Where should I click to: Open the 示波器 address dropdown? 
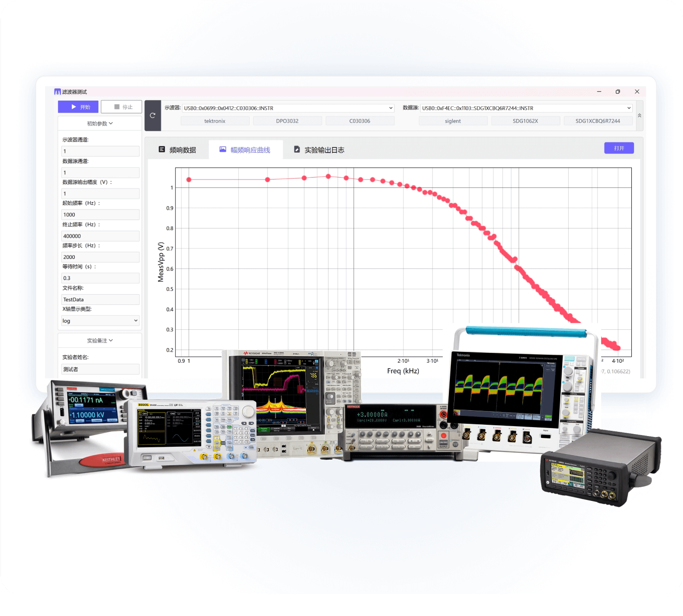288,108
